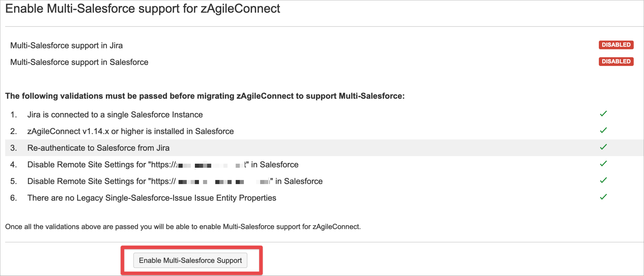Click the validations must be passed heading
Viewport: 644px width, 276px height.
[204, 96]
